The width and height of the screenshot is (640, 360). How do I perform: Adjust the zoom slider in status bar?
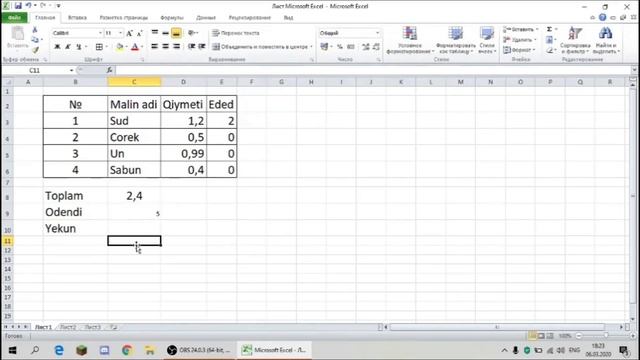pyautogui.click(x=606, y=336)
